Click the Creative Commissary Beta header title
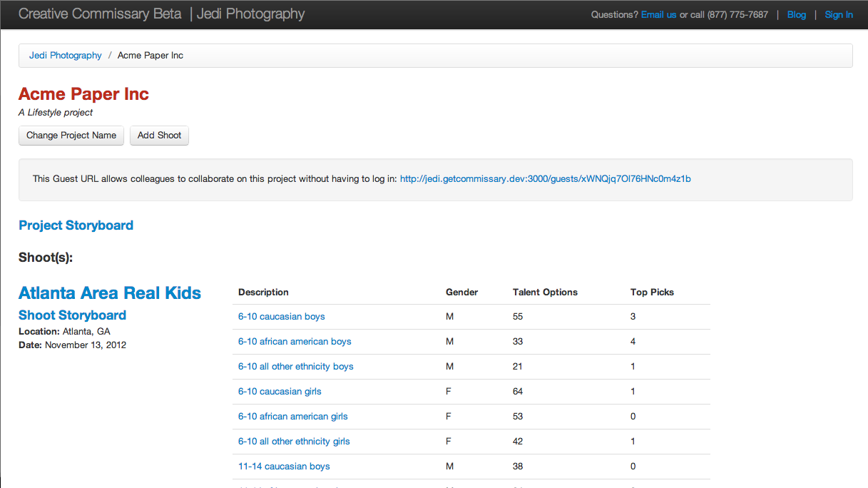868x488 pixels. tap(100, 14)
